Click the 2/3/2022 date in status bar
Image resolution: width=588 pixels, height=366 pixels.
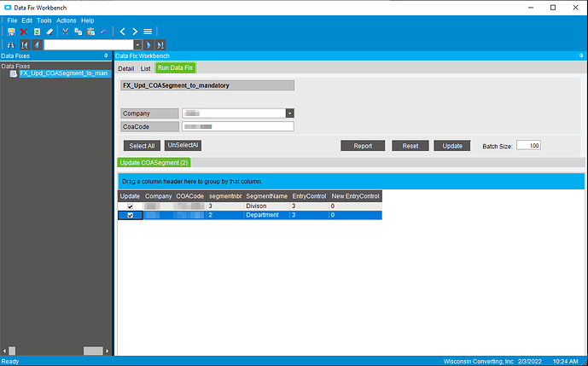(x=527, y=362)
